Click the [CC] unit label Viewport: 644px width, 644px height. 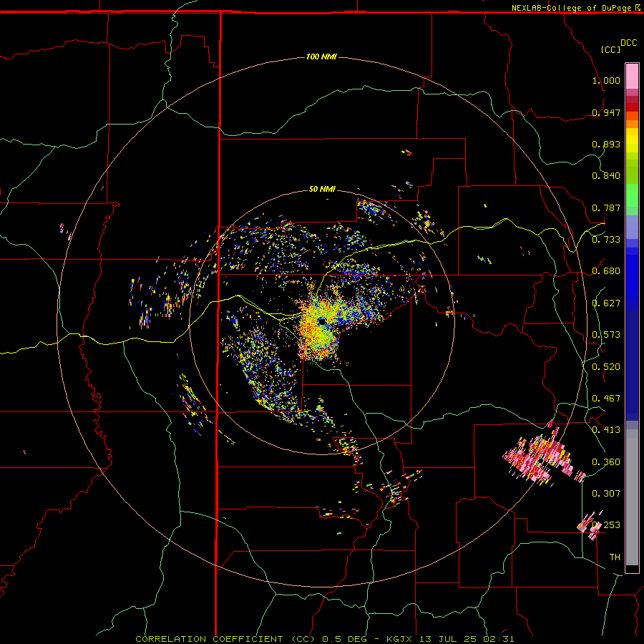[x=610, y=49]
